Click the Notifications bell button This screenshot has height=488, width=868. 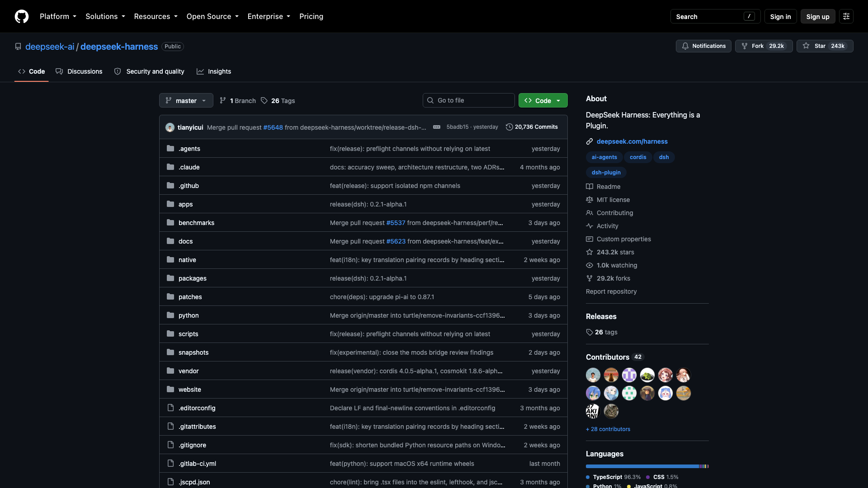pyautogui.click(x=703, y=46)
